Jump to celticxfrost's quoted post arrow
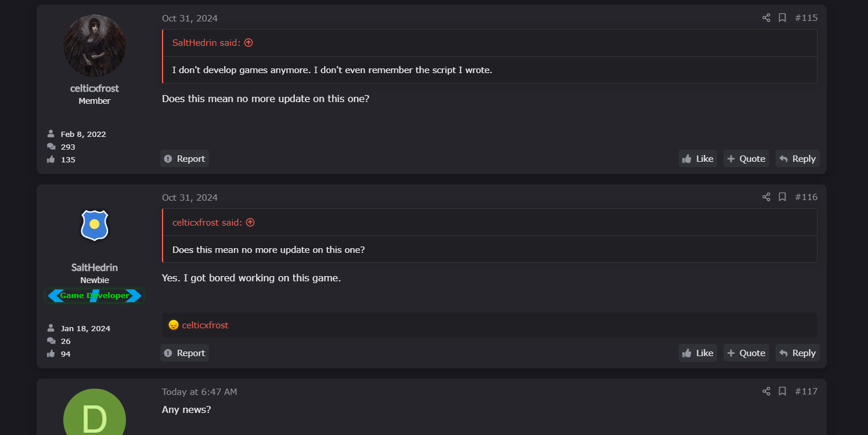Viewport: 868px width, 435px height. [x=250, y=223]
